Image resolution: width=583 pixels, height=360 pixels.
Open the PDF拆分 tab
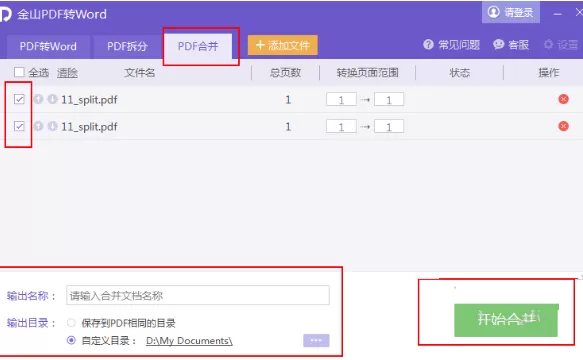(x=127, y=46)
